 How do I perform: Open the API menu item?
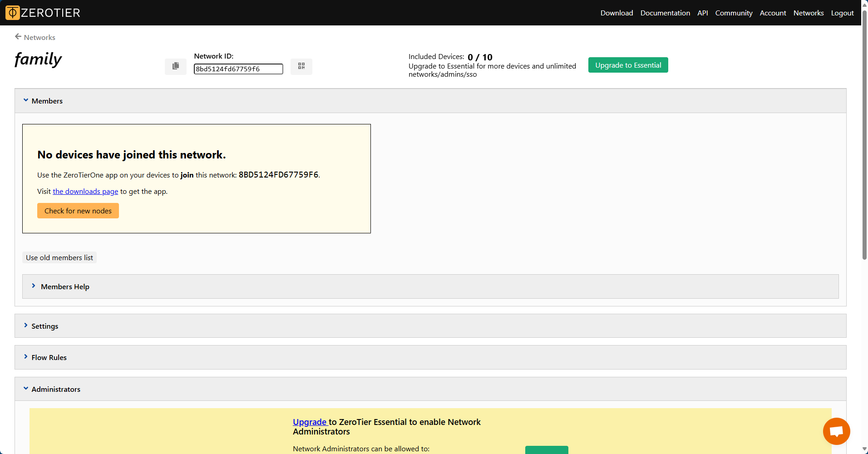coord(702,13)
